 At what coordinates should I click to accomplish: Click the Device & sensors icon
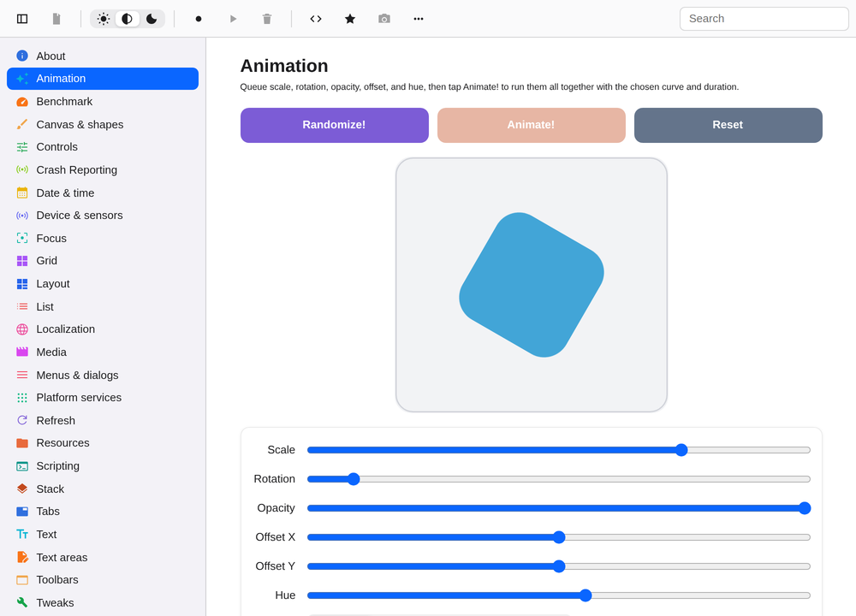coord(22,216)
